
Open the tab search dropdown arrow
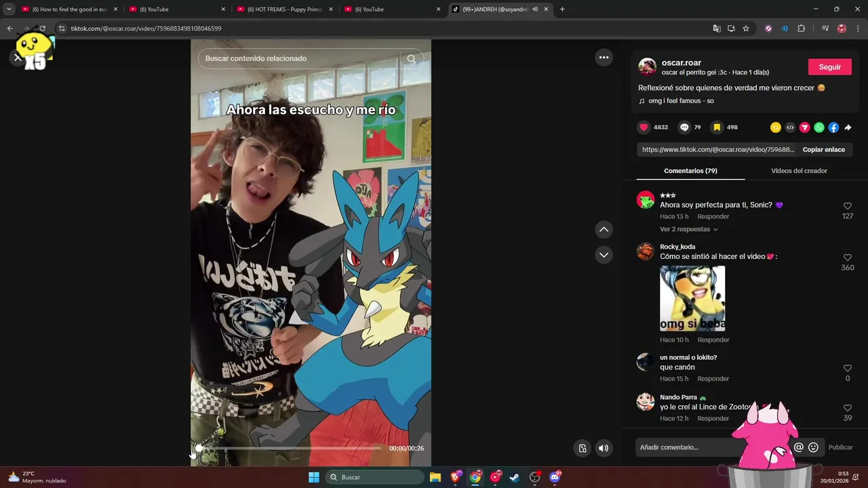click(x=9, y=9)
